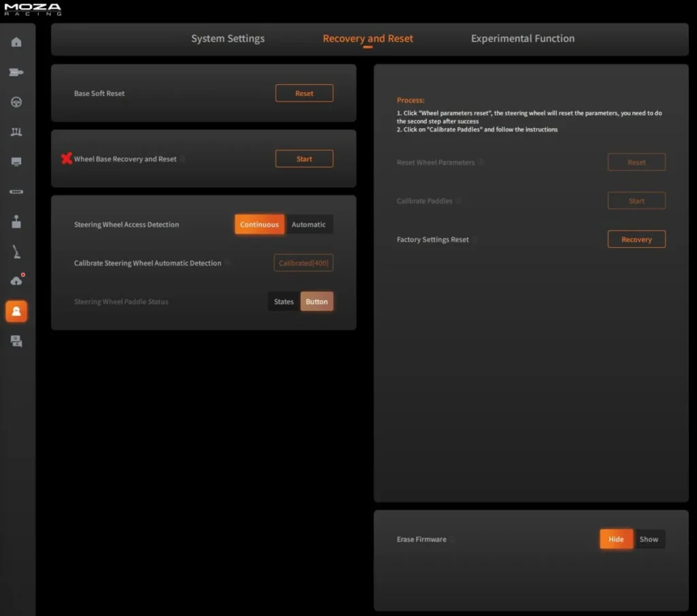Open the Experimental Function tab
This screenshot has width=697, height=616.
pyautogui.click(x=522, y=39)
